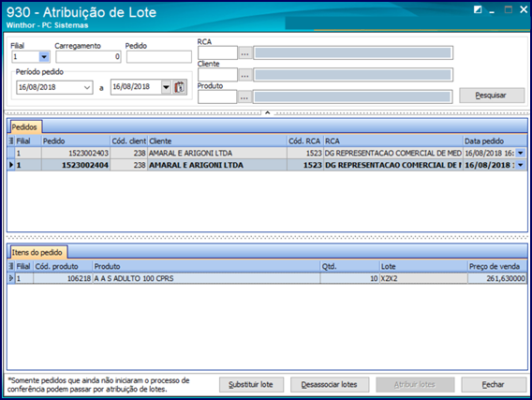Click the Pesquisar button
532x400 pixels.
[492, 96]
